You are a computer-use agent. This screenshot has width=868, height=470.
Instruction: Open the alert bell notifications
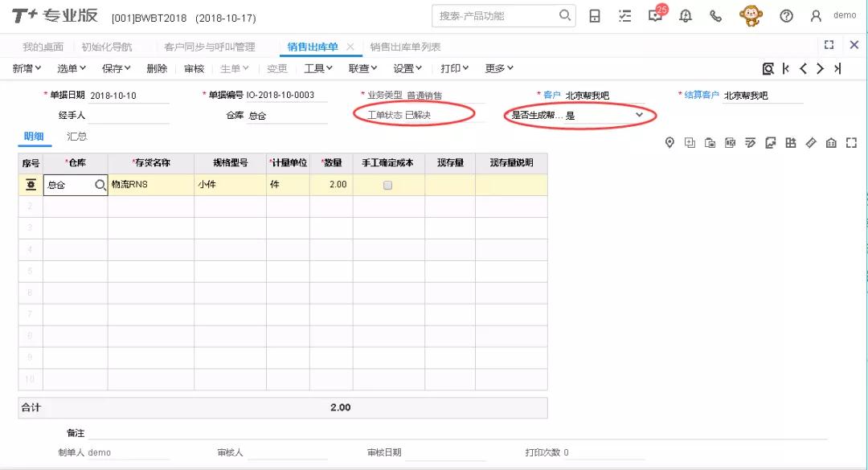[686, 16]
